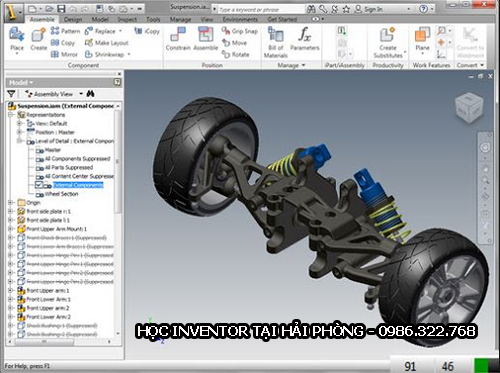Collapse the Representations node

(11, 114)
